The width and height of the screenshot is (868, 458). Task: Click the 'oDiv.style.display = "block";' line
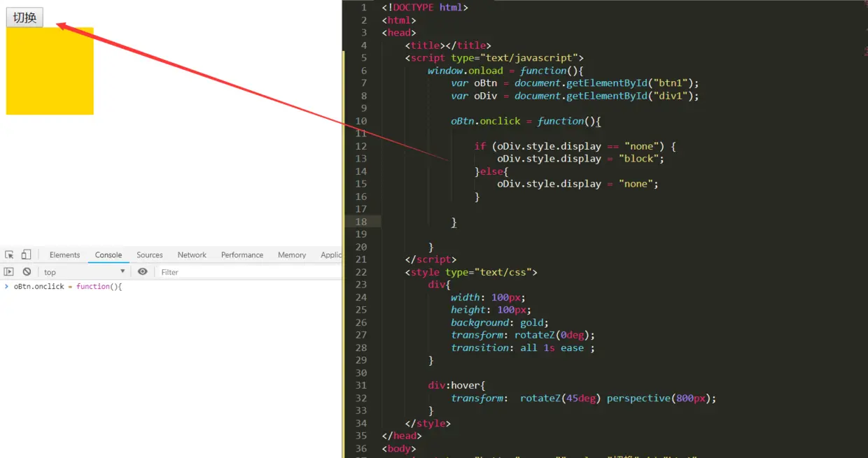point(580,159)
